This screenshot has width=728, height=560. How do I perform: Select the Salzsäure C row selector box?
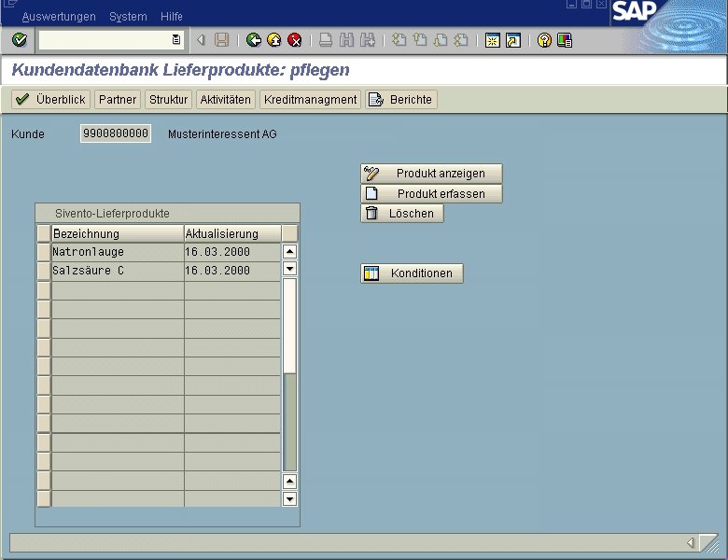(x=44, y=271)
